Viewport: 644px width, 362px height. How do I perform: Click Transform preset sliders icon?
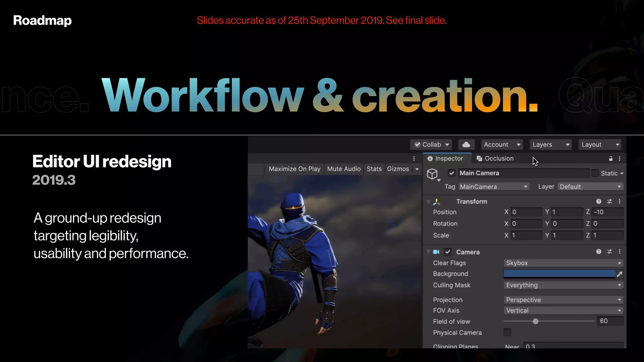609,201
